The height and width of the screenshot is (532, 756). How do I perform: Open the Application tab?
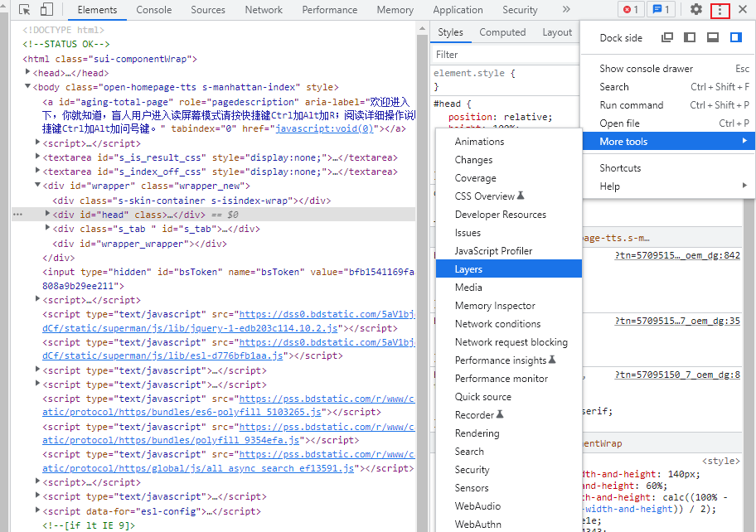[x=458, y=10]
